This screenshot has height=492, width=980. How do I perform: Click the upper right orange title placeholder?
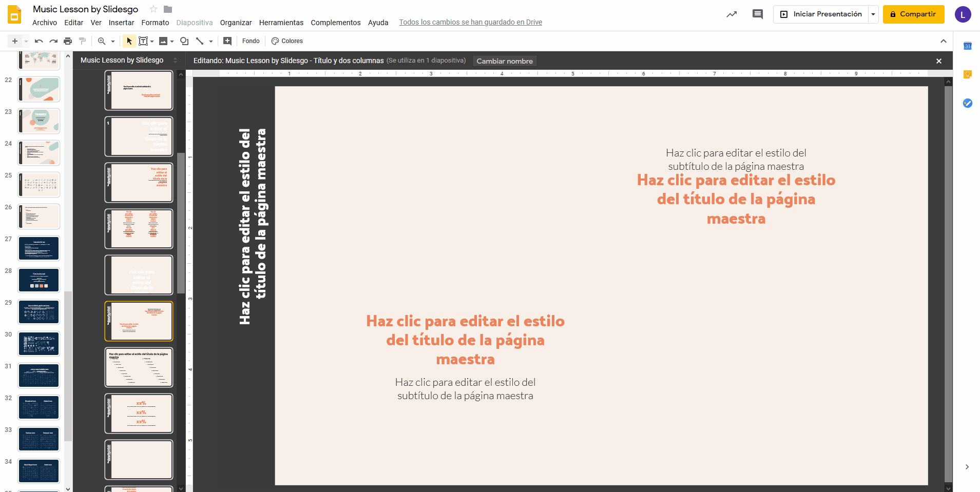click(736, 199)
